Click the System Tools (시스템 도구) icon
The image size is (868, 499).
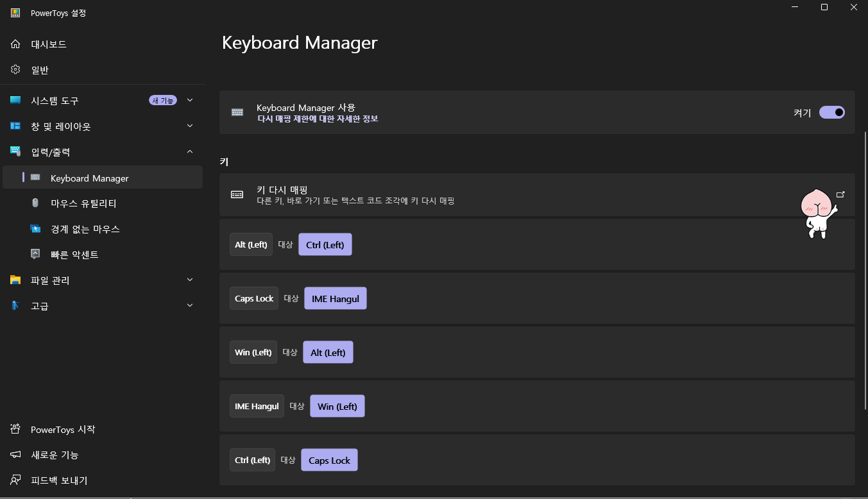point(15,101)
